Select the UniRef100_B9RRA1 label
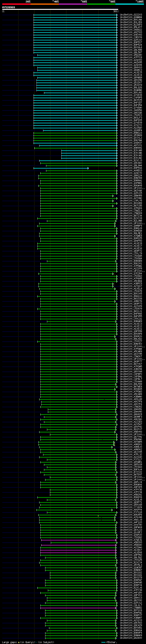The height and width of the screenshot is (644, 146). coord(131,180)
